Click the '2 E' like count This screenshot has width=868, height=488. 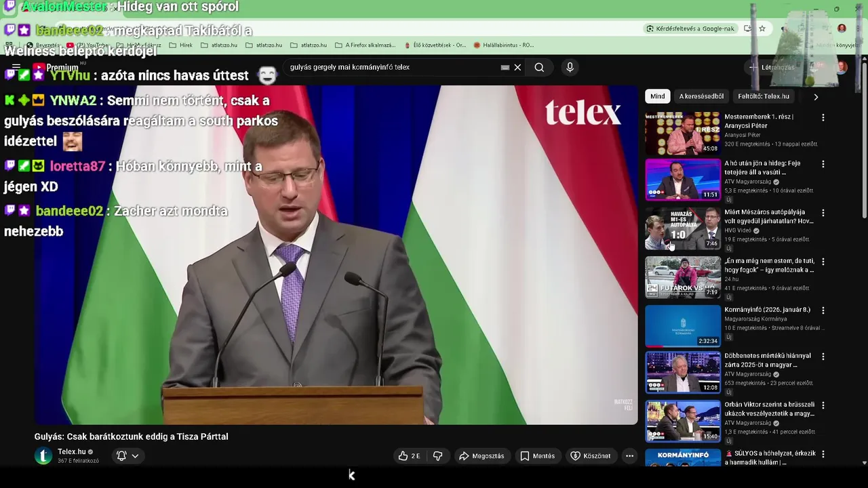click(x=415, y=456)
